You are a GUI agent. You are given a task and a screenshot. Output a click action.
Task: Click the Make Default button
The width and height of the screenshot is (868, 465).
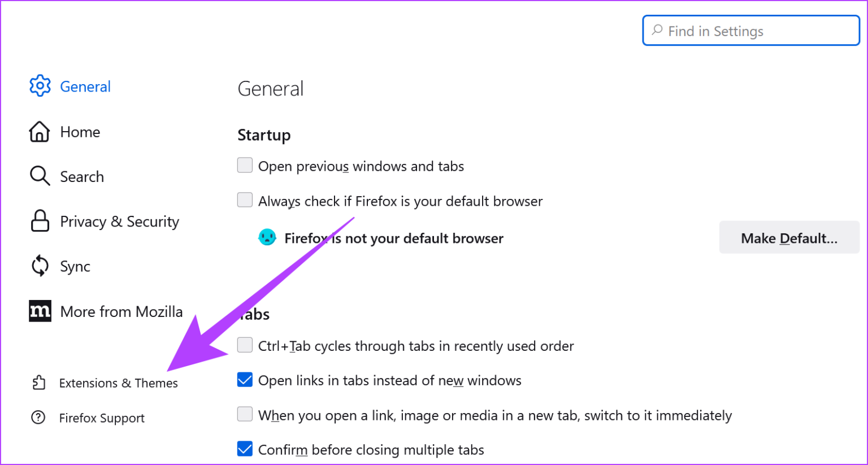pos(789,237)
